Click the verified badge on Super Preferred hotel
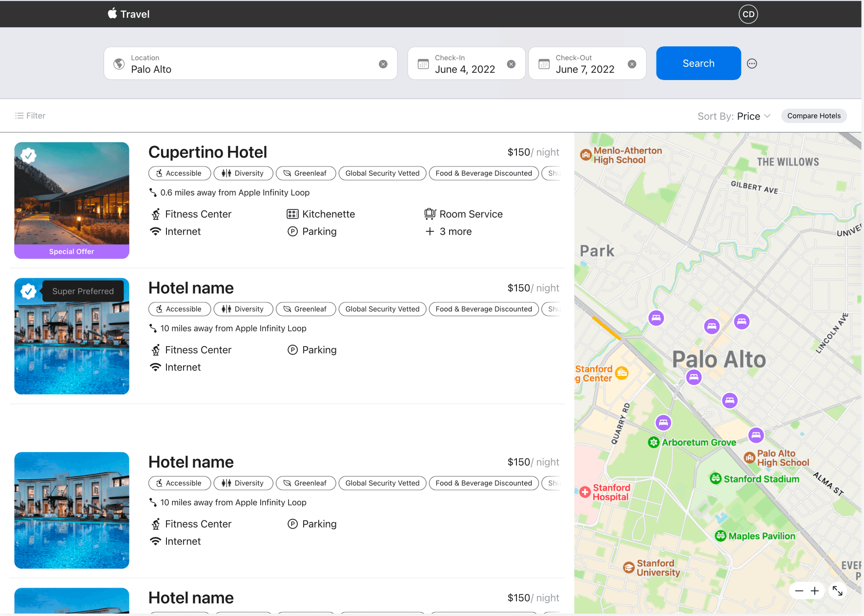This screenshot has width=864, height=616. [x=29, y=291]
